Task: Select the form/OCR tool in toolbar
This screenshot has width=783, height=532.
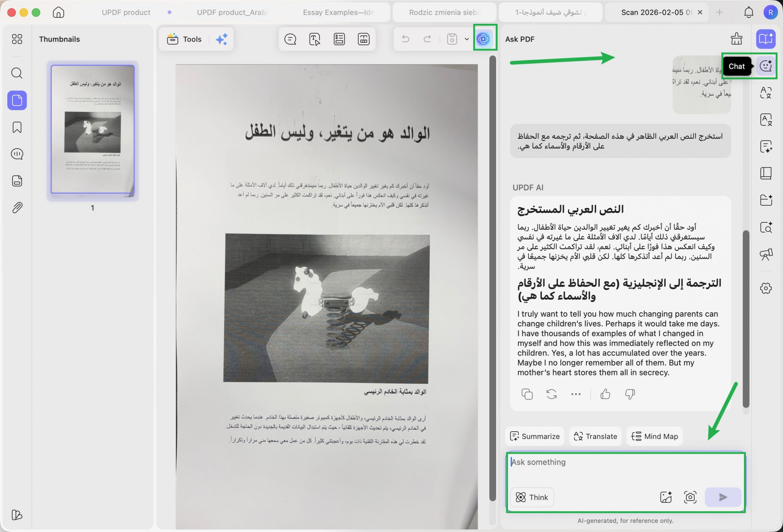Action: pos(364,39)
